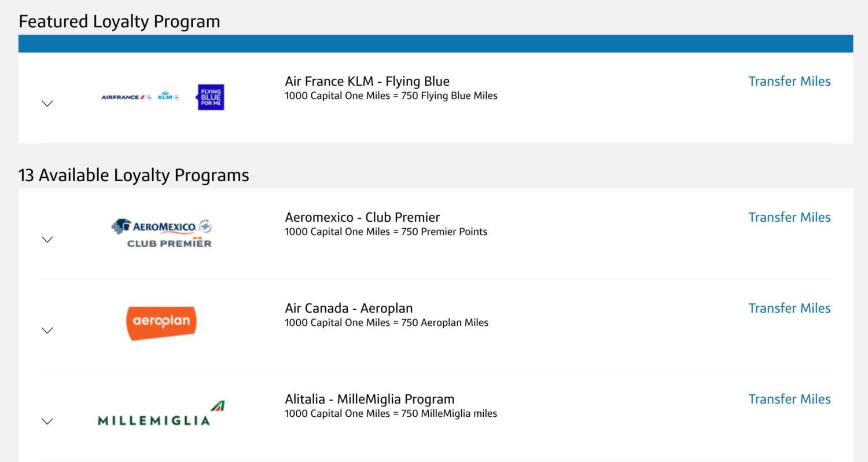
Task: Select the Air France KLM - Flying Blue title
Action: click(367, 82)
